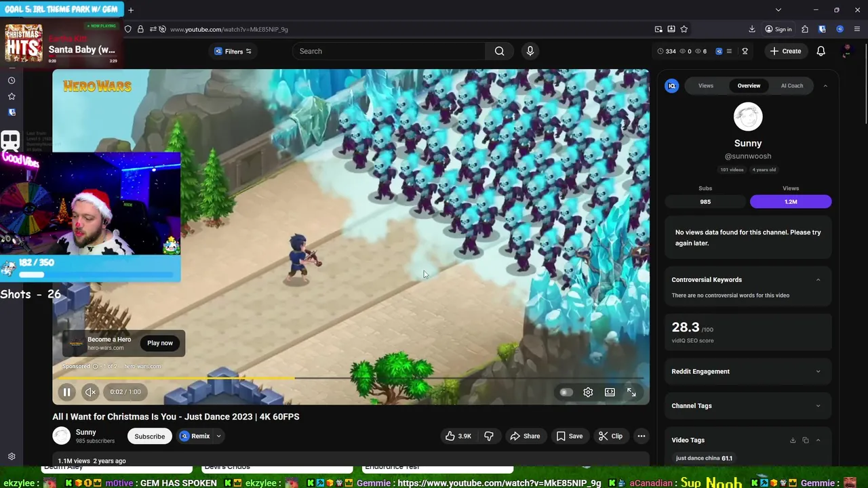Viewport: 868px width, 488px height.
Task: Share the video
Action: point(525,436)
